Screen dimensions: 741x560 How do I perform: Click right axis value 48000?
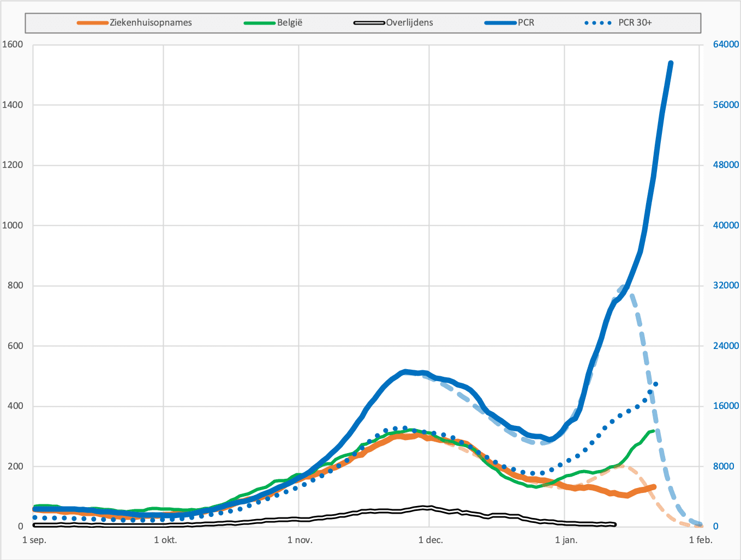[x=726, y=165]
